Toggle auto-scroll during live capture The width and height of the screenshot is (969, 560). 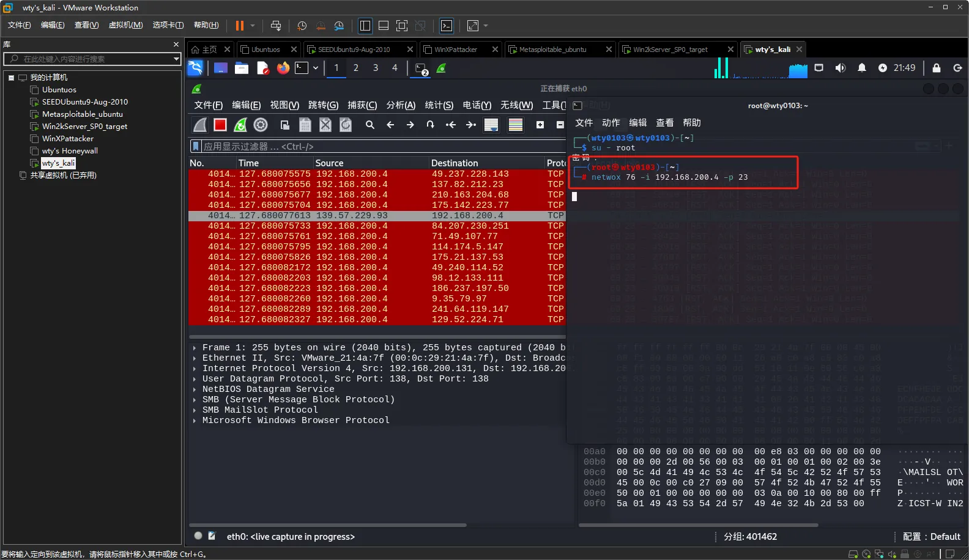click(x=491, y=125)
